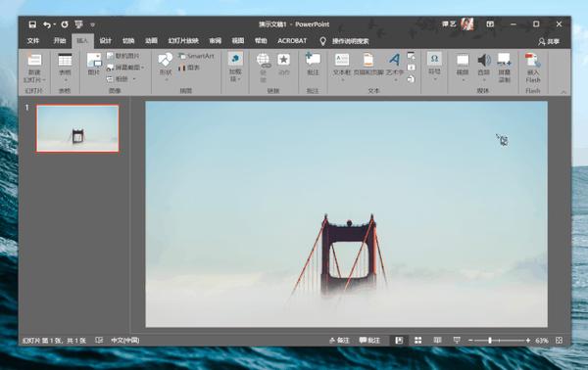Viewport: 588px width, 370px height.
Task: Toggle the Notes pane in status bar
Action: coord(339,341)
